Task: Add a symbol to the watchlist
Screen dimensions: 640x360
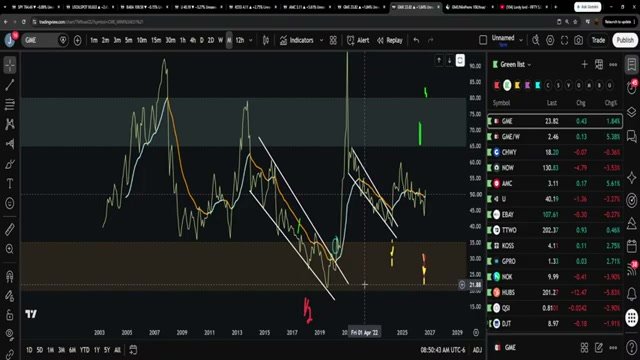Action: pyautogui.click(x=584, y=64)
